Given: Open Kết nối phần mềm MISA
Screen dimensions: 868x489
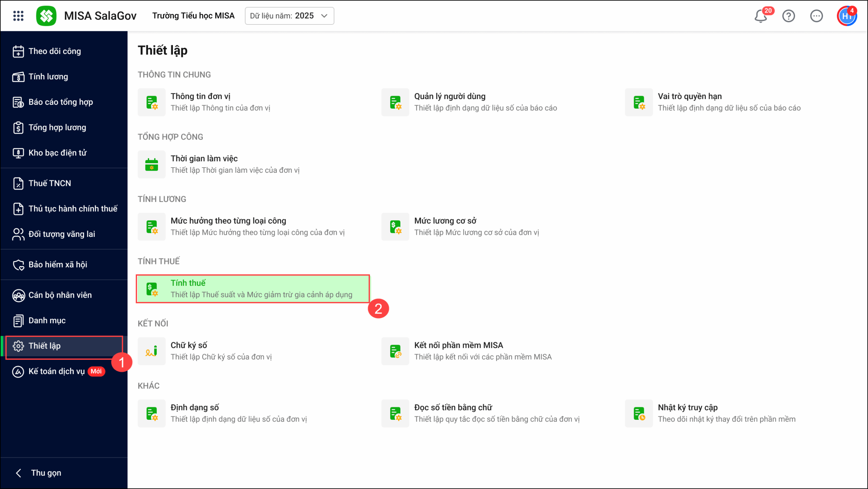Looking at the screenshot, I should [x=458, y=345].
